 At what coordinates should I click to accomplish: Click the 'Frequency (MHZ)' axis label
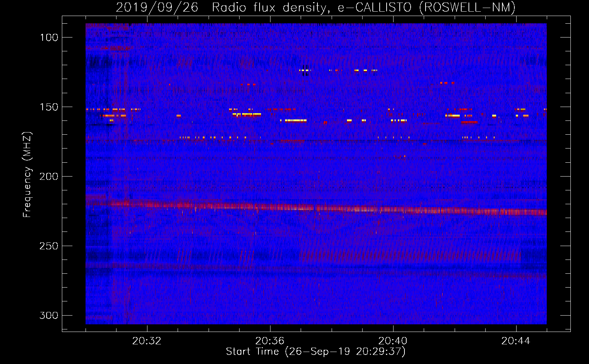point(27,175)
